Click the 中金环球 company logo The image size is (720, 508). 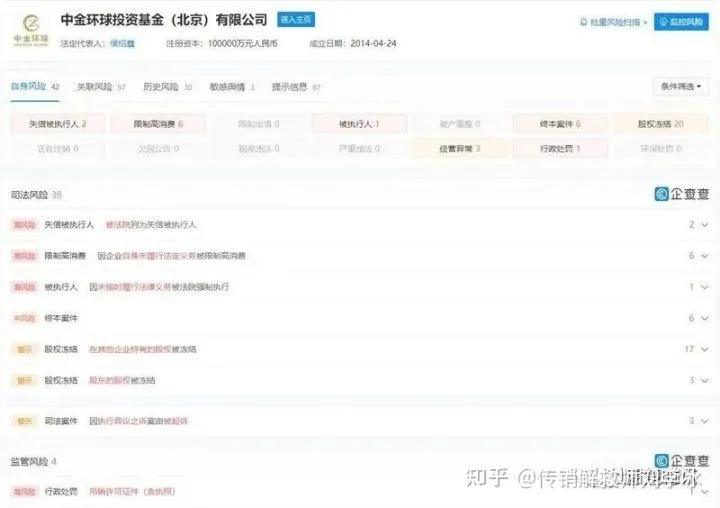pyautogui.click(x=31, y=30)
